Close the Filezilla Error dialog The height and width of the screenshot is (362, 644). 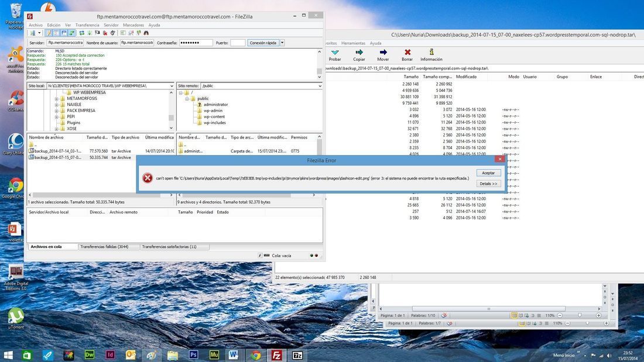(x=499, y=159)
